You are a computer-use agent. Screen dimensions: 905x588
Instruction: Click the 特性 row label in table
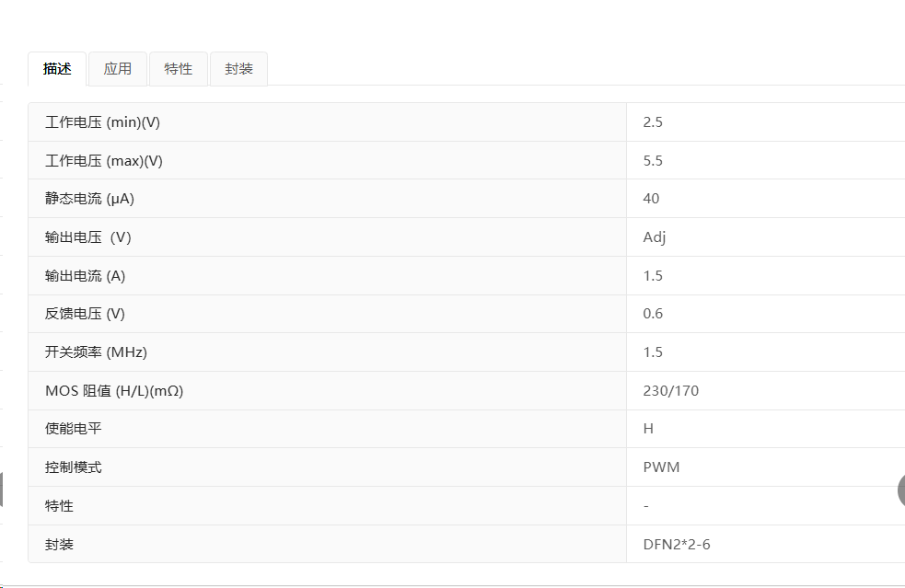point(59,506)
